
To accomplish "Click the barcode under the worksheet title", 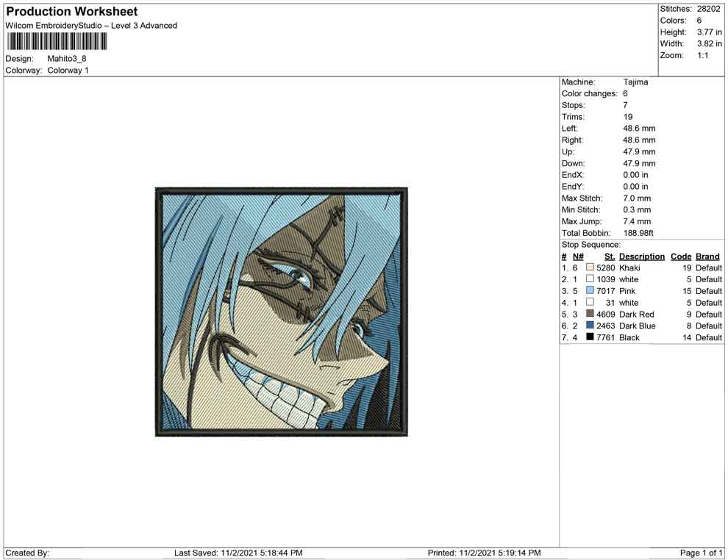I will tap(57, 42).
